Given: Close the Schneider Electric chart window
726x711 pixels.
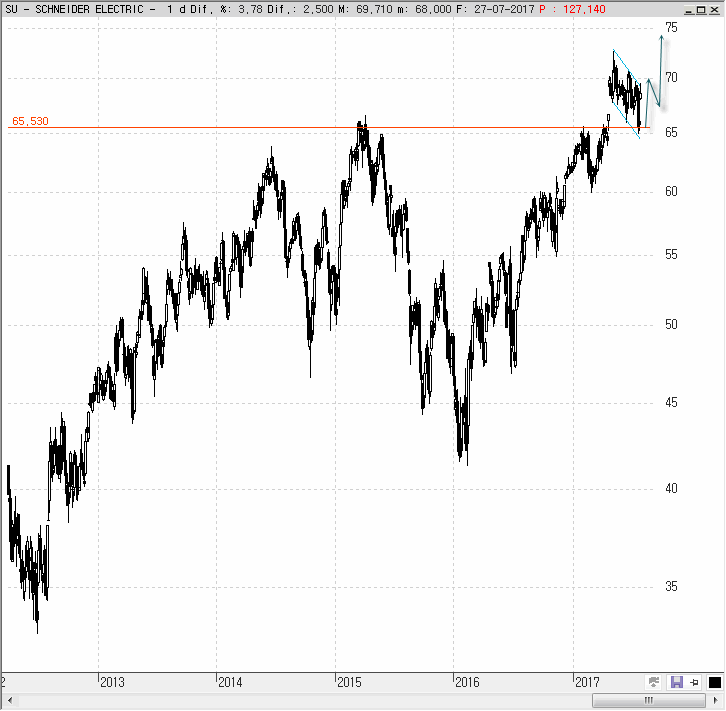Looking at the screenshot, I should [x=714, y=10].
